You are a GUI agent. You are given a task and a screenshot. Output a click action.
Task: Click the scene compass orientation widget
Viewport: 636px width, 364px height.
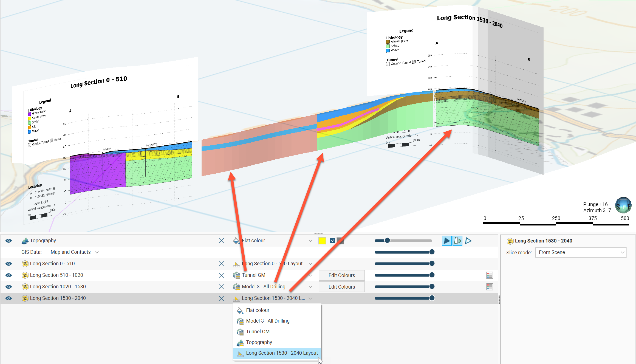623,205
